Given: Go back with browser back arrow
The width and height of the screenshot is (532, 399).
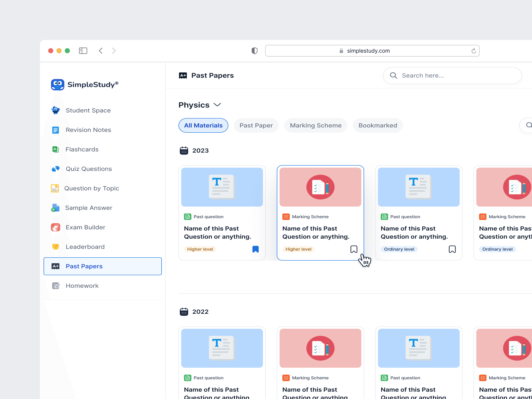Looking at the screenshot, I should pos(101,51).
